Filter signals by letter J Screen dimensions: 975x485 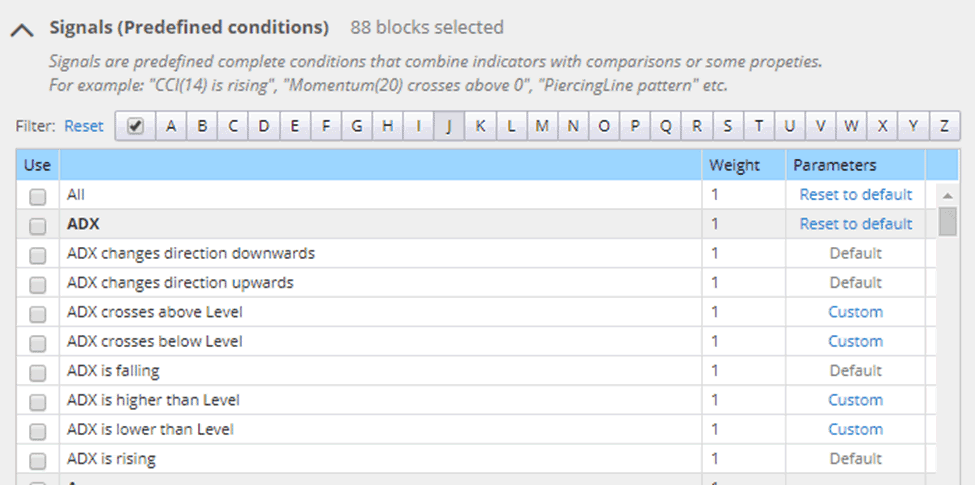[x=449, y=126]
